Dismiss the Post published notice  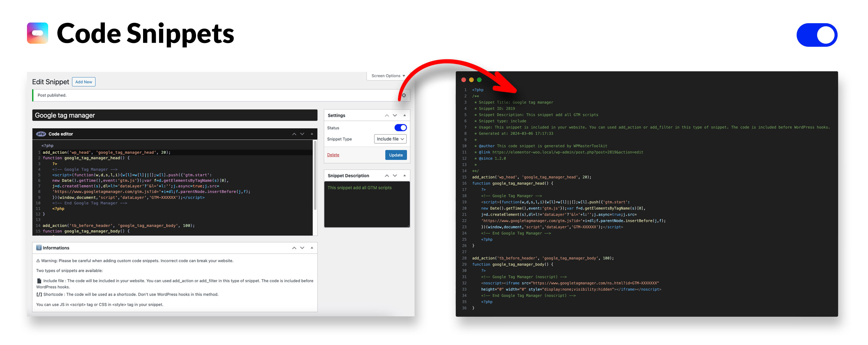(x=404, y=95)
